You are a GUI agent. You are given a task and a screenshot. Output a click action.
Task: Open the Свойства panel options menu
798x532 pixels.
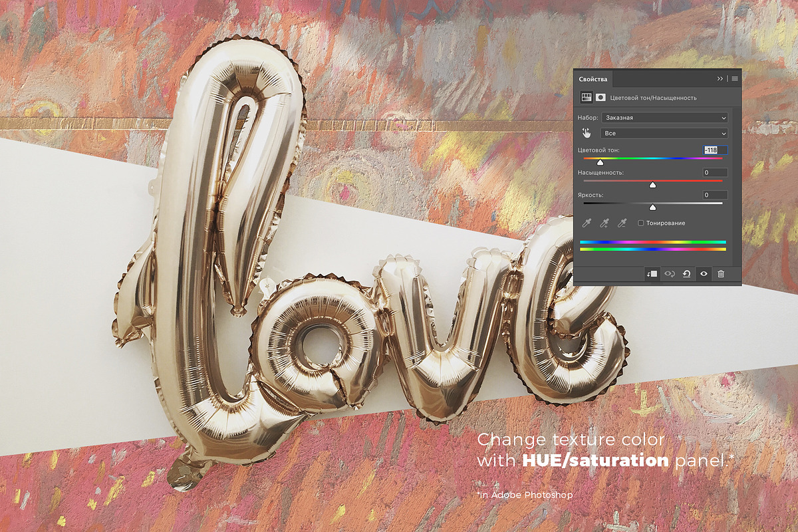tap(735, 78)
